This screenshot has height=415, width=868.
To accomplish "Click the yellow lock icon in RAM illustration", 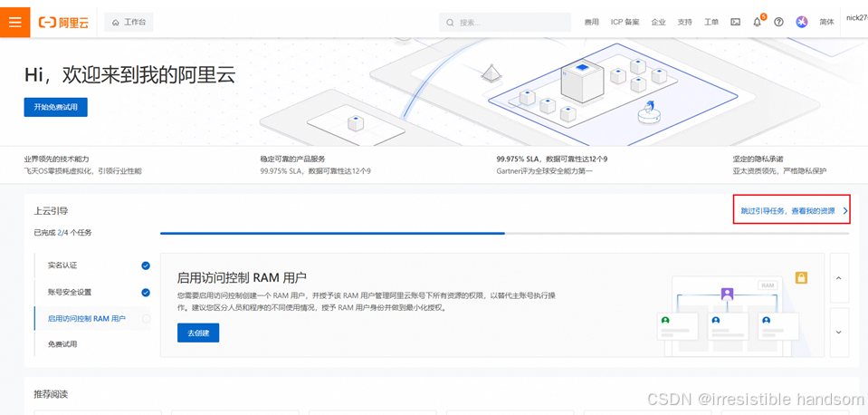I will click(x=801, y=277).
